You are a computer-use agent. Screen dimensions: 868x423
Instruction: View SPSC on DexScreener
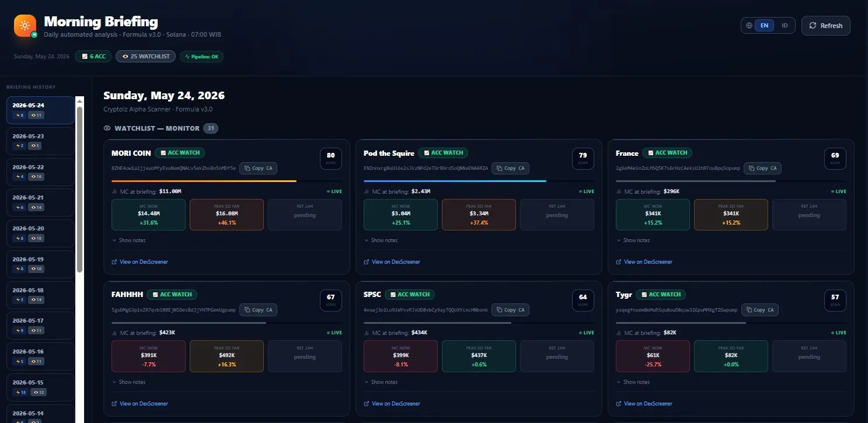point(392,404)
